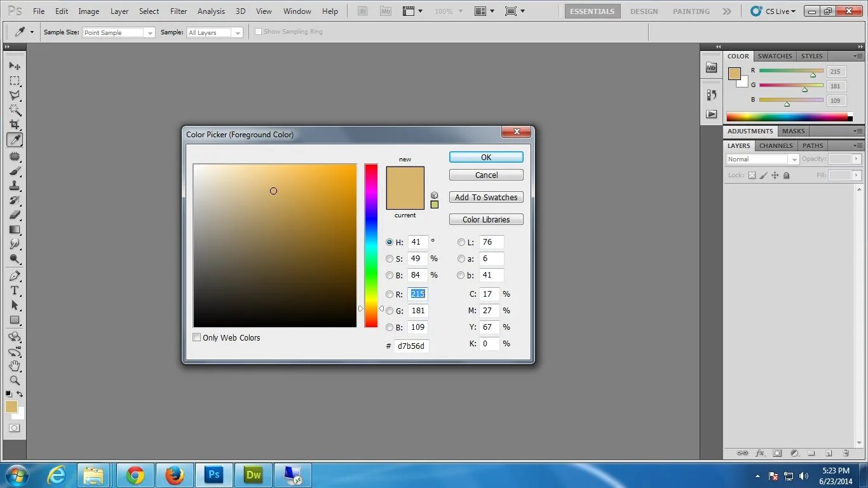Open the Analysis menu

coord(211,11)
